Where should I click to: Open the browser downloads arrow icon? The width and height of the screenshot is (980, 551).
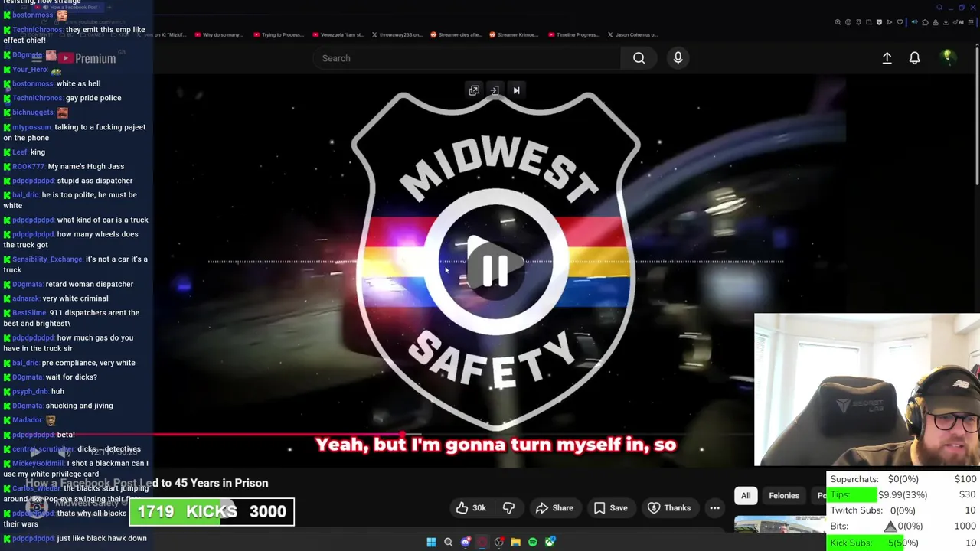click(946, 22)
